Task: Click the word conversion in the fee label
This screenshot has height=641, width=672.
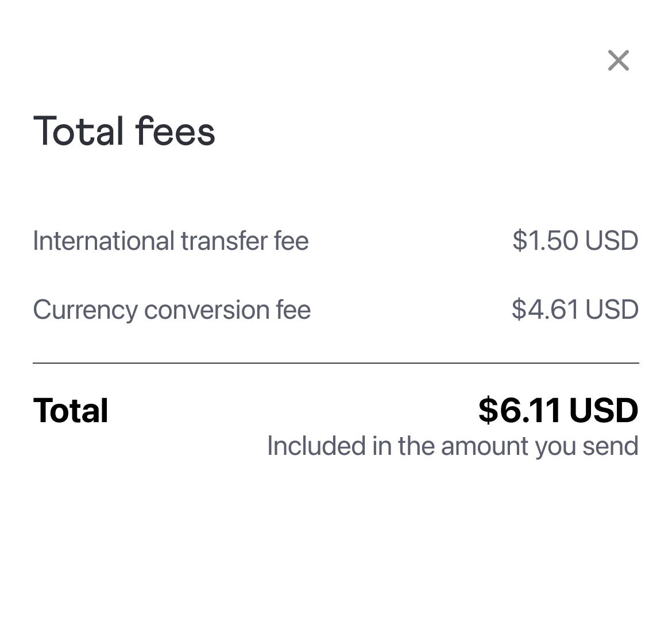Action: click(x=206, y=310)
